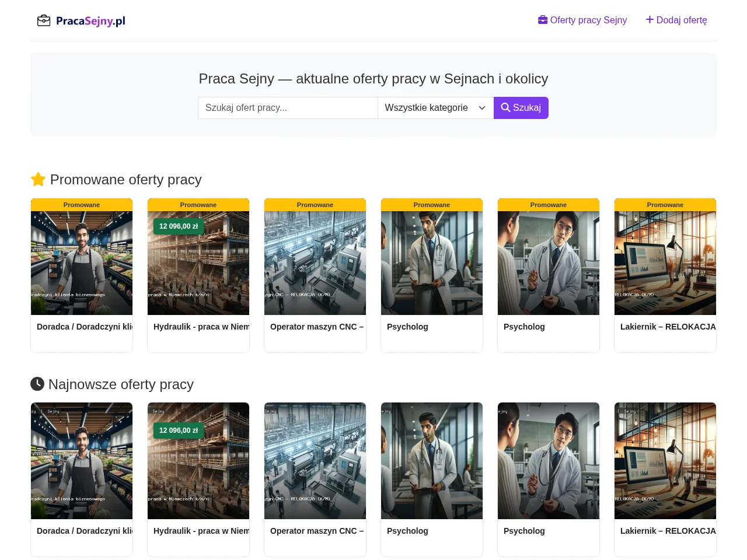Click the Promowane label above Lakiernik card
The height and width of the screenshot is (560, 747).
tap(665, 205)
